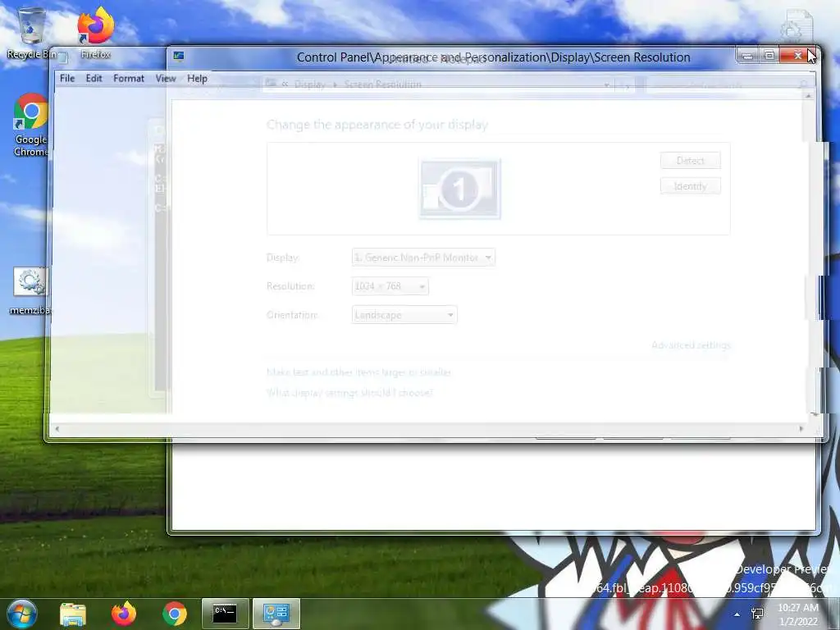Click the Control Panel search box
Screen dimensions: 840x630
coord(728,84)
